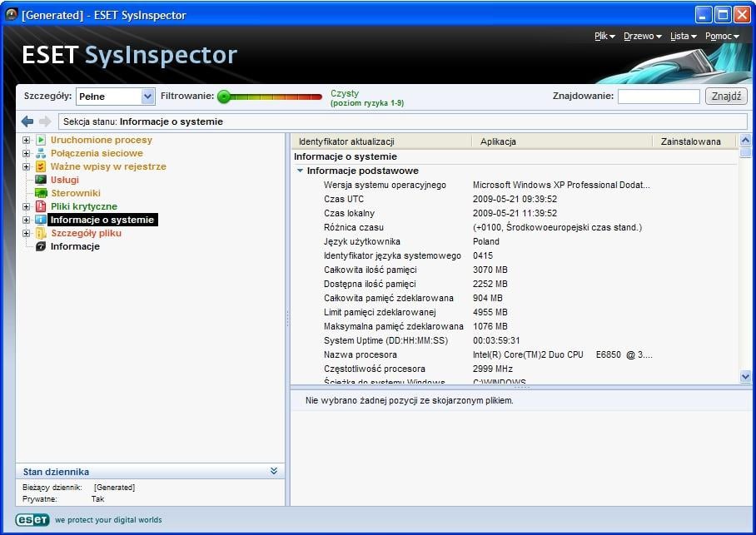The image size is (756, 535).
Task: Open the Sterowniki drivers section
Action: [40, 193]
